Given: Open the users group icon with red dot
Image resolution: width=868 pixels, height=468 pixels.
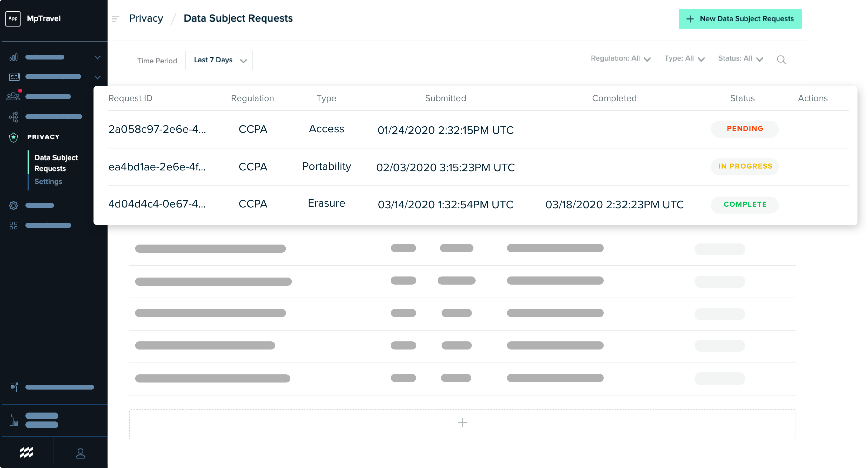Looking at the screenshot, I should (14, 96).
